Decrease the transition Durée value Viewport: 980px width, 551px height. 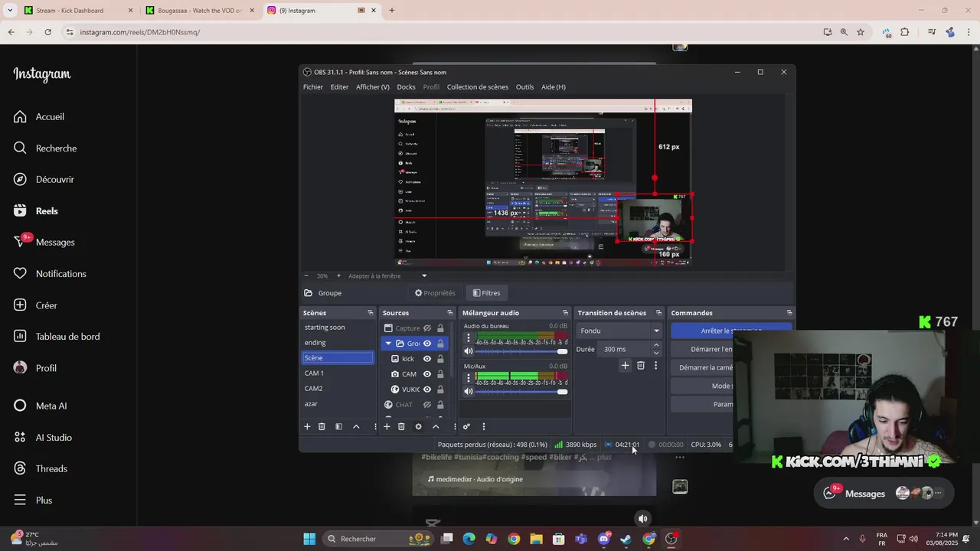[656, 353]
